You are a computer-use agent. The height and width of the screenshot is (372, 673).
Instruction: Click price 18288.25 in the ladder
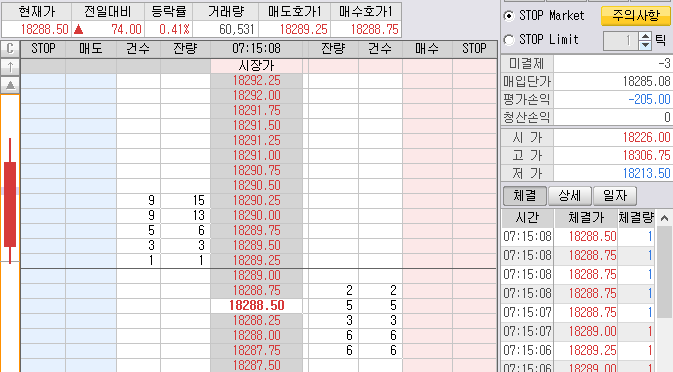click(x=257, y=321)
